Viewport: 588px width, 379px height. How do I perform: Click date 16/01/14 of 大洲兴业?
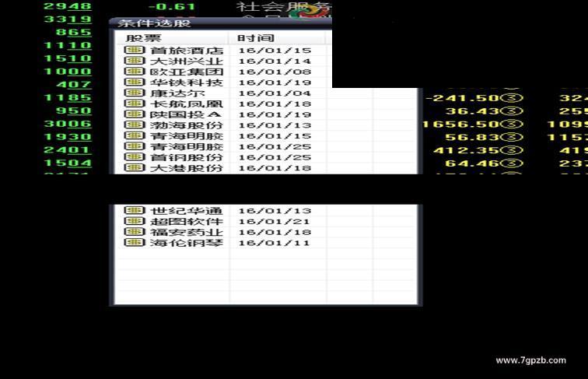275,61
